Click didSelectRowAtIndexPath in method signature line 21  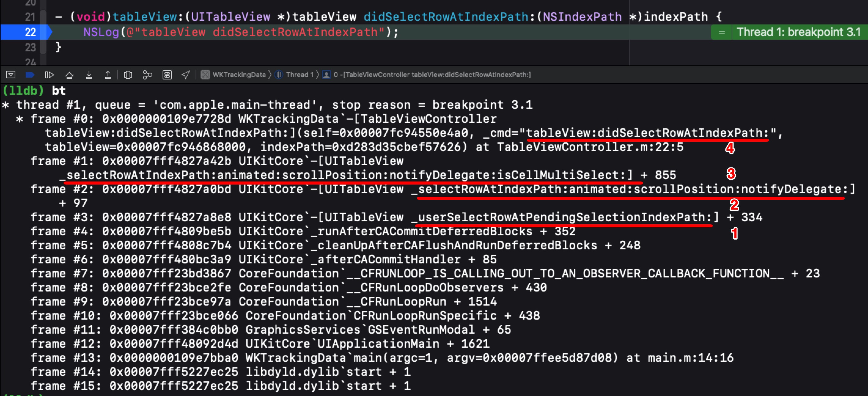[x=446, y=17]
